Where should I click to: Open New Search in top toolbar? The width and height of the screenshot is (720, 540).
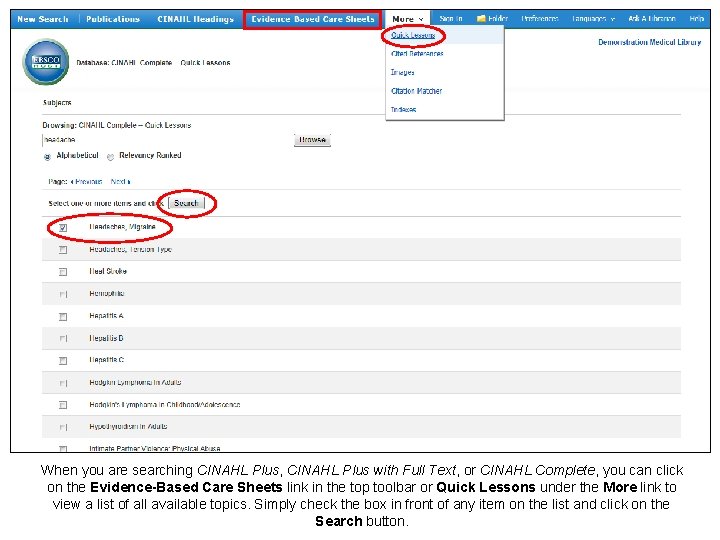pyautogui.click(x=43, y=19)
